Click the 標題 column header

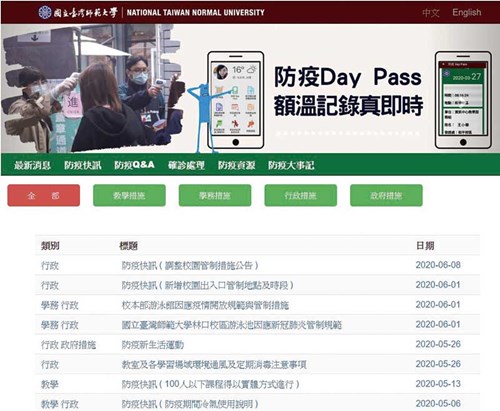pos(129,246)
